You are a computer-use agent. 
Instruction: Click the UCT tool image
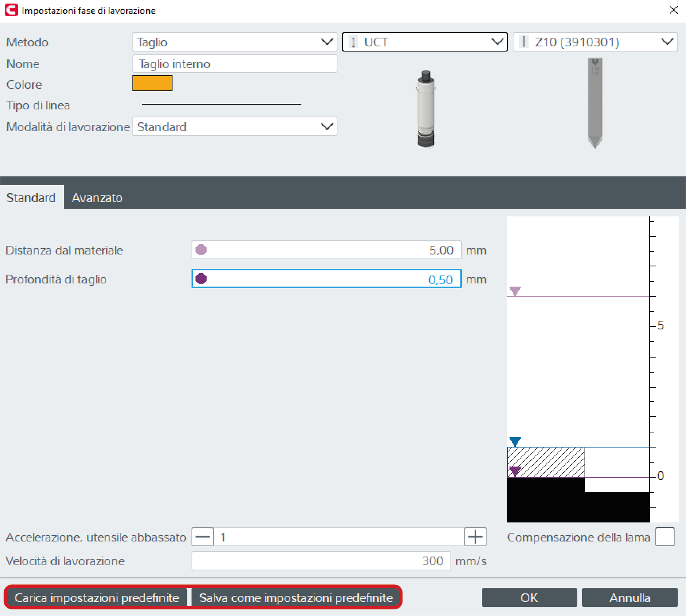pyautogui.click(x=426, y=109)
